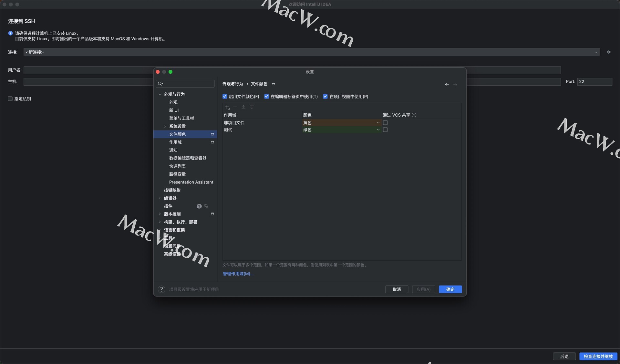
Task: Click the green color swatch for 测试
Action: pyautogui.click(x=341, y=130)
